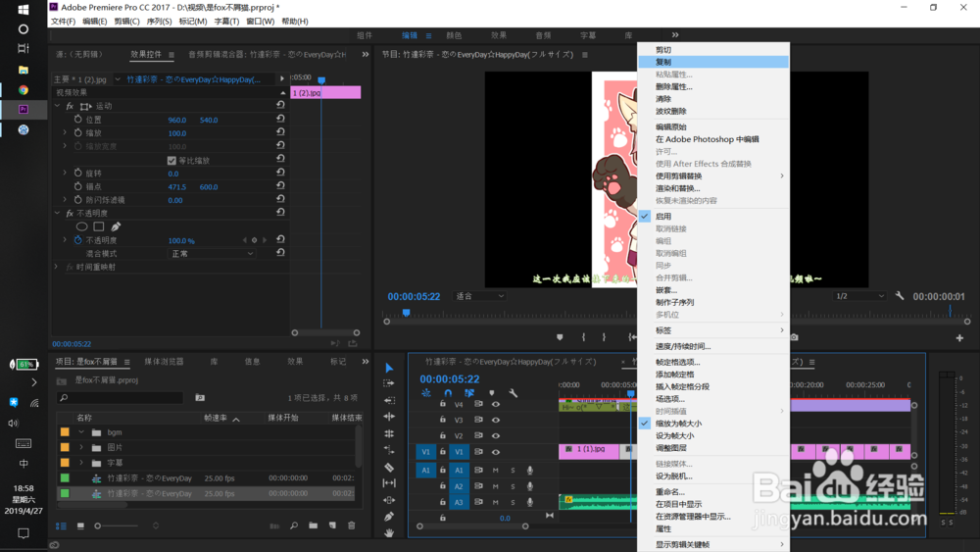The height and width of the screenshot is (552, 980).
Task: Delete selected item with trash icon
Action: pyautogui.click(x=351, y=526)
